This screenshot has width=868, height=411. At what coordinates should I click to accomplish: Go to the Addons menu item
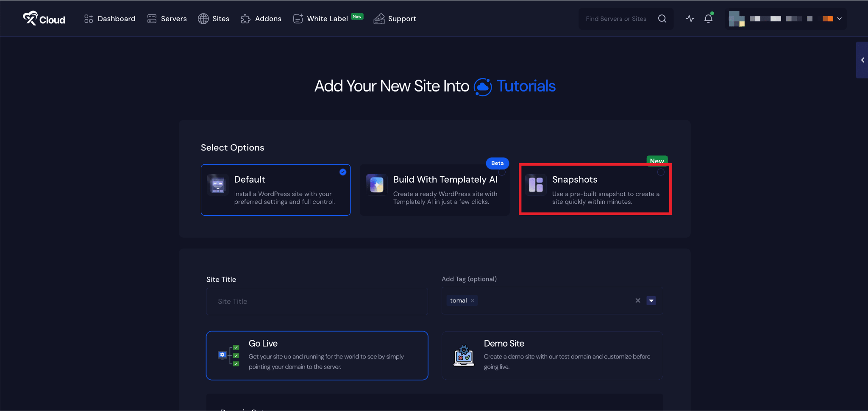pyautogui.click(x=261, y=19)
